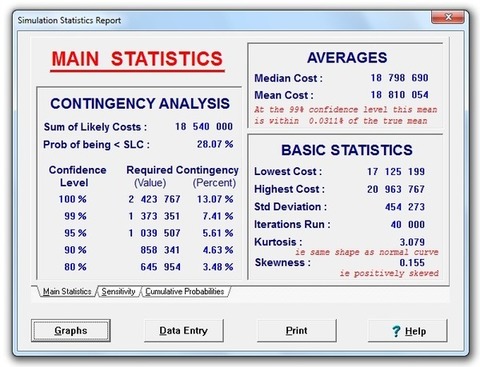This screenshot has height=367, width=480.
Task: Select the Sum of Likely Costs figure
Action: click(x=204, y=127)
